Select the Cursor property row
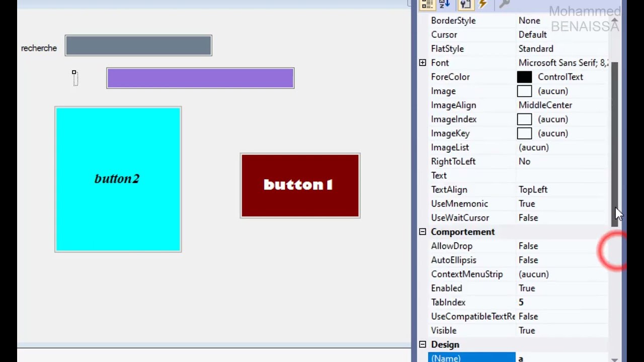644x362 pixels. (x=518, y=35)
